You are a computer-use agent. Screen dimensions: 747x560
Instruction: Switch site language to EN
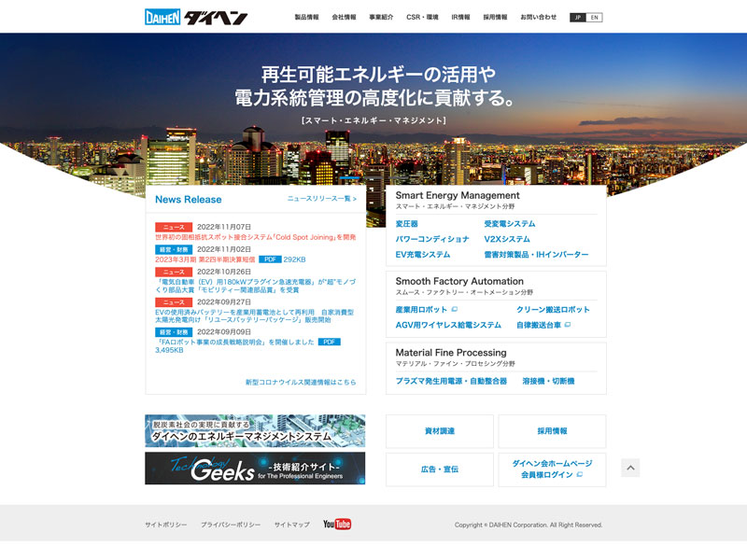pyautogui.click(x=595, y=17)
